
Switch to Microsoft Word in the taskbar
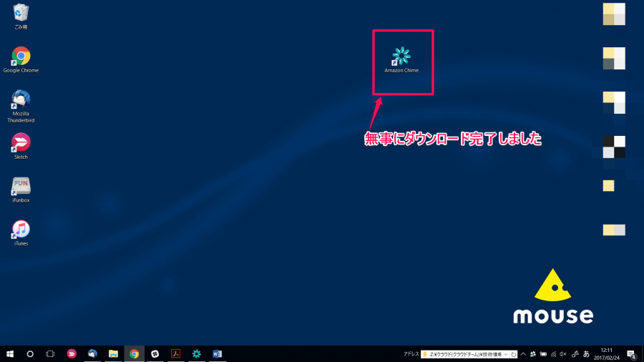tap(218, 354)
